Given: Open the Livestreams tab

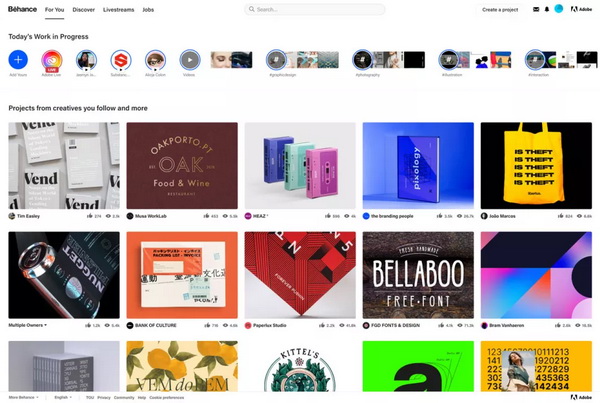Looking at the screenshot, I should click(118, 10).
